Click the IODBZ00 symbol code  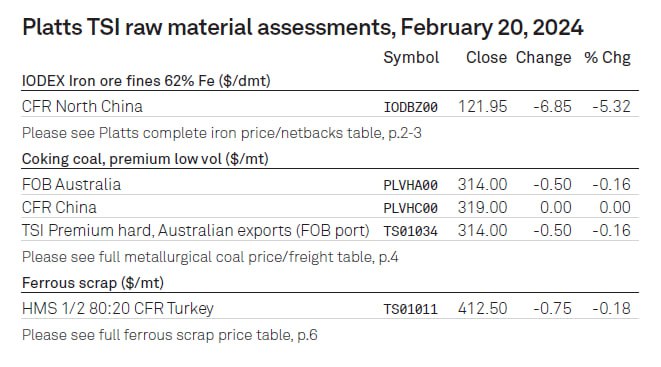(410, 107)
